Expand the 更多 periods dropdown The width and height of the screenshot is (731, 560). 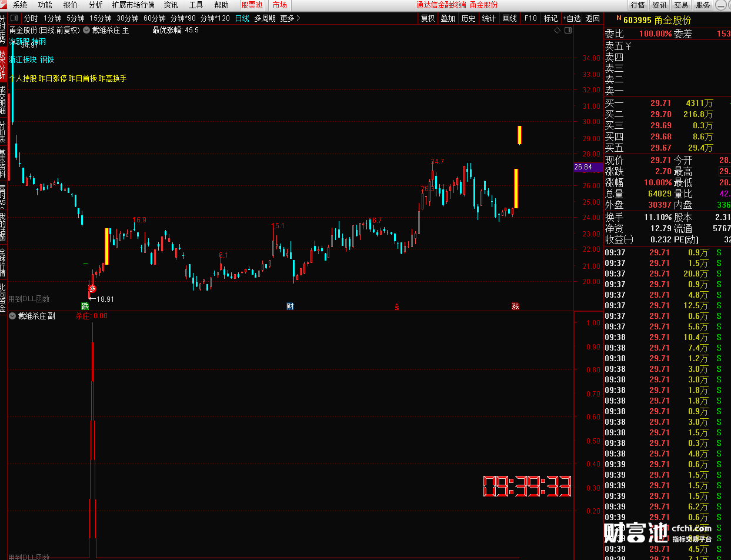click(x=290, y=18)
